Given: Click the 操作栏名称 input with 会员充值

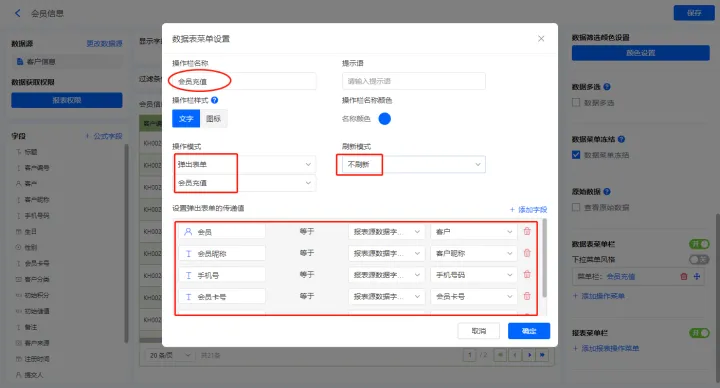Looking at the screenshot, I should (244, 81).
